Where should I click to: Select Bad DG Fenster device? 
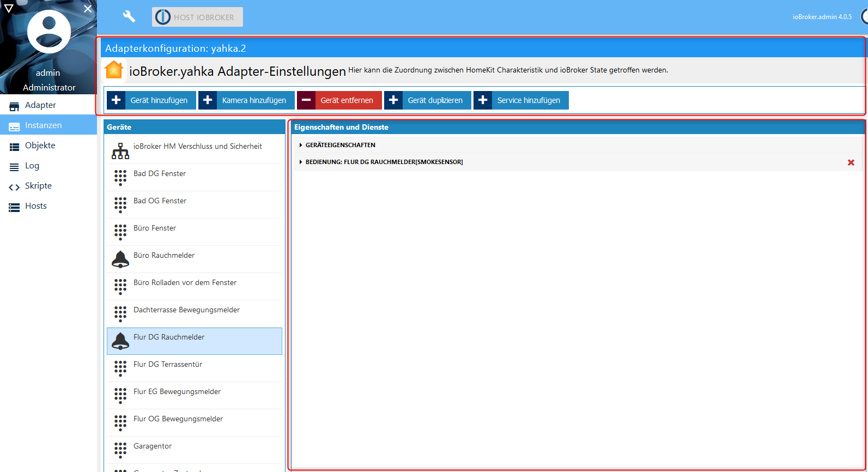click(195, 177)
